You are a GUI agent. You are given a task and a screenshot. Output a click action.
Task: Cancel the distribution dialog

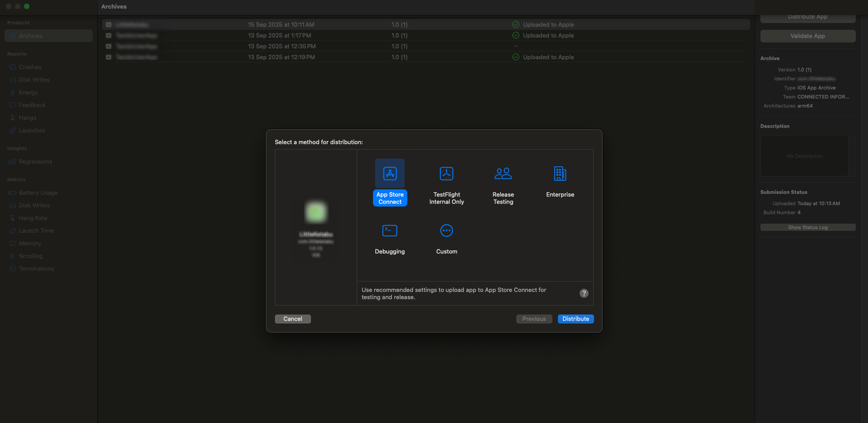pyautogui.click(x=292, y=319)
